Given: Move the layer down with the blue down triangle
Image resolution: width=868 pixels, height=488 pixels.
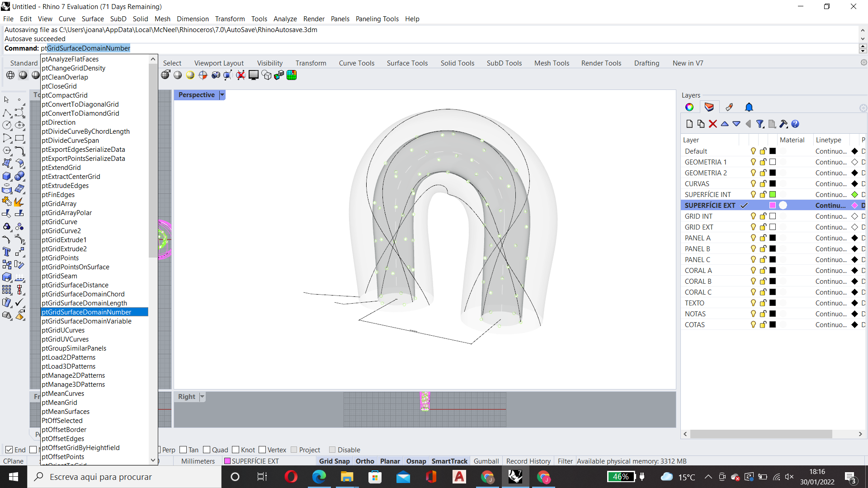Looking at the screenshot, I should (x=736, y=124).
